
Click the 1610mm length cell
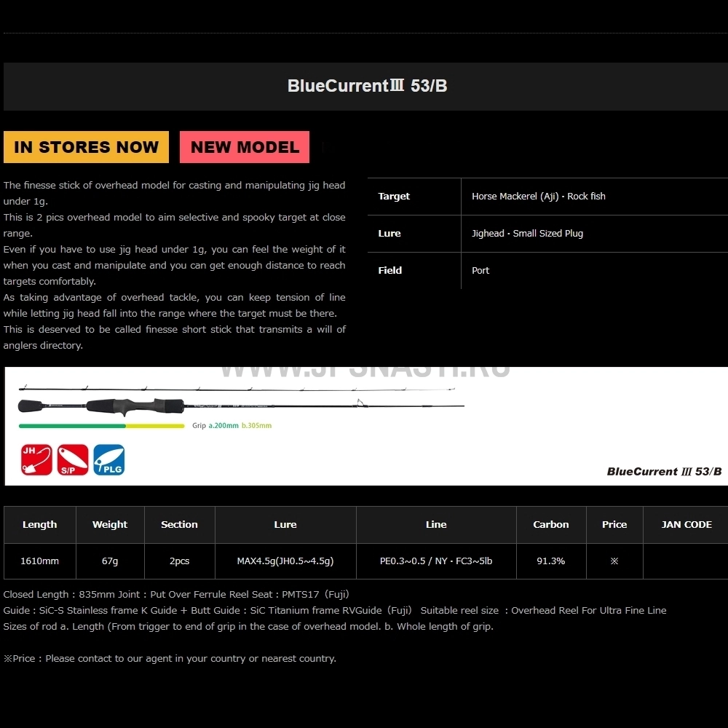(40, 561)
